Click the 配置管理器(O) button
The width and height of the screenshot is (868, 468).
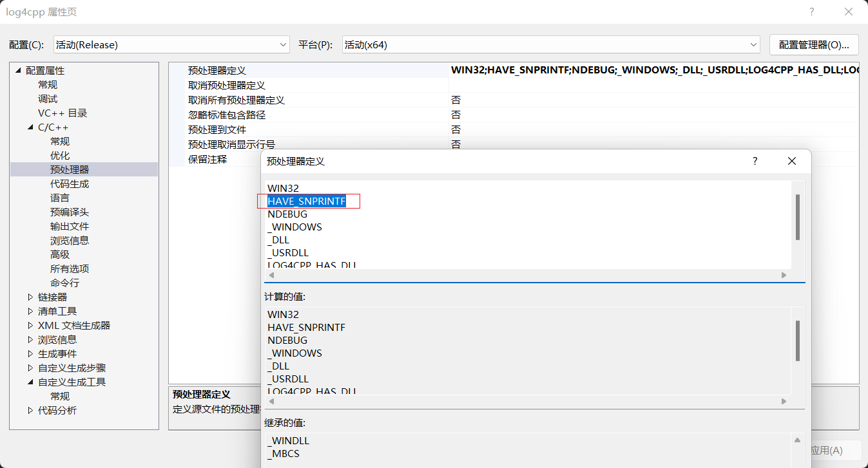pos(814,44)
